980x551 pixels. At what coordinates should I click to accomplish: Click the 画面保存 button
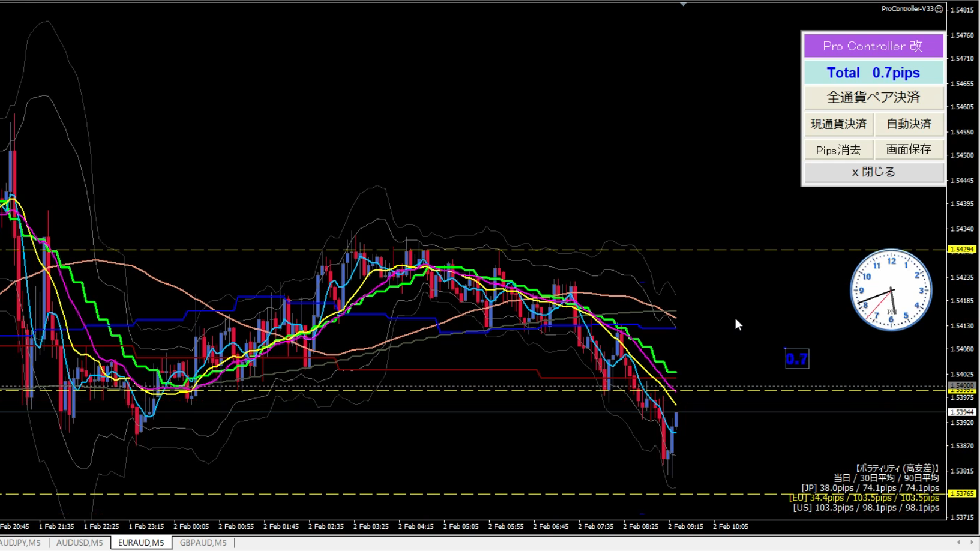(909, 149)
